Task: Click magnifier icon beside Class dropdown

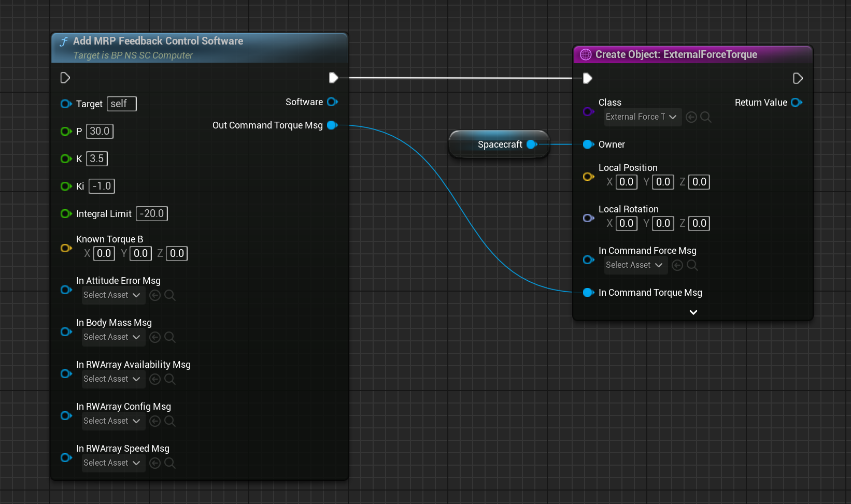Action: [705, 117]
